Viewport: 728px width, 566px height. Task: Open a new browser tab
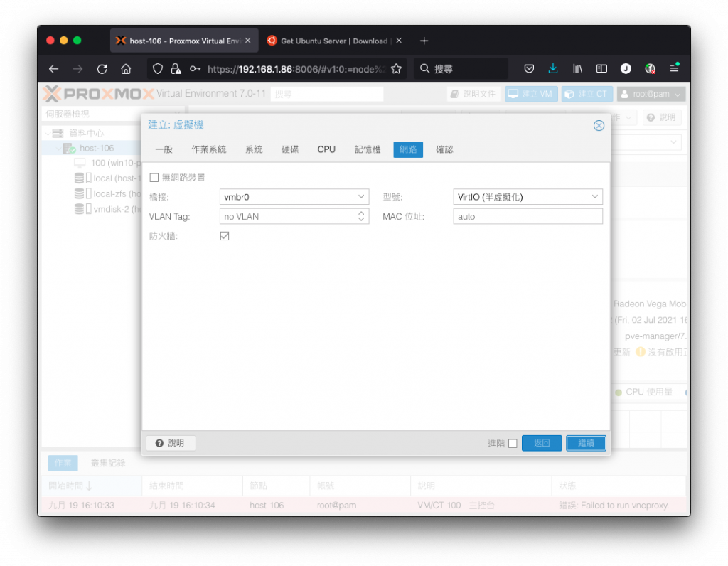point(424,41)
